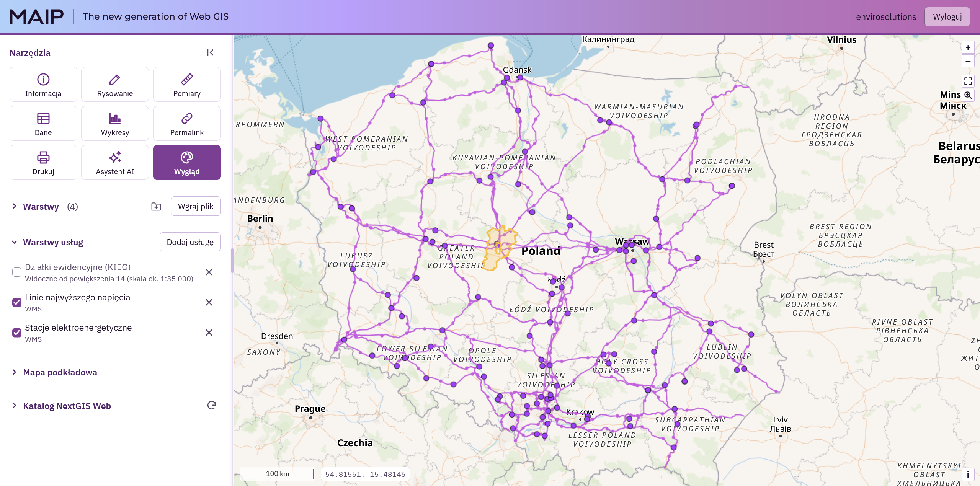Click the Wgraj plik button

tap(196, 207)
